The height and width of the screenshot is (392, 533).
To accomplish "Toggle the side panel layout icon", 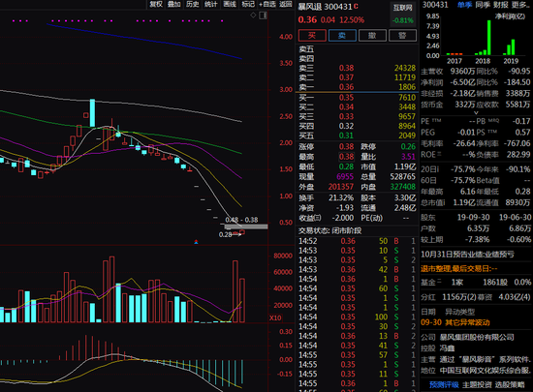I will [263, 15].
